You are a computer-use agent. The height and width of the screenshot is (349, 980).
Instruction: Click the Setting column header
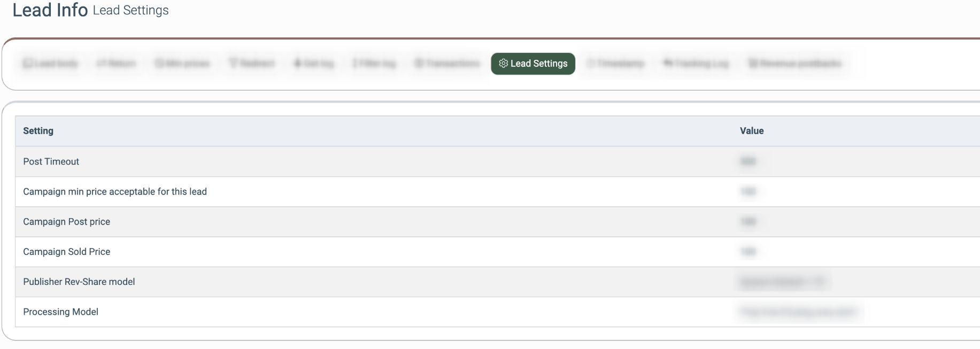pos(38,131)
